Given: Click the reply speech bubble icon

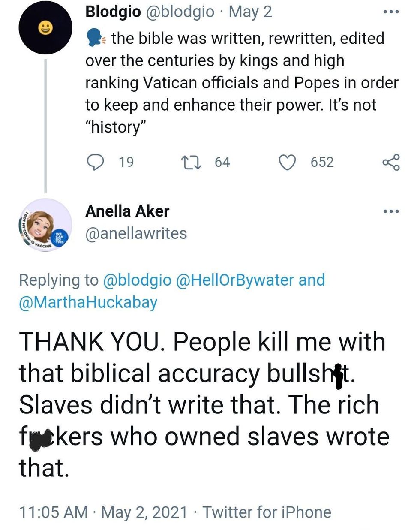Looking at the screenshot, I should 96,162.
